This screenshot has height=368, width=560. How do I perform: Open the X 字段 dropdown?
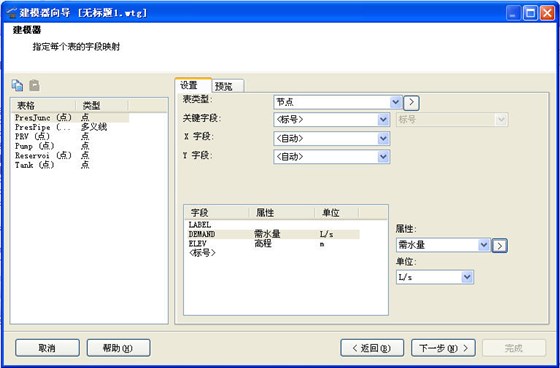coord(332,138)
